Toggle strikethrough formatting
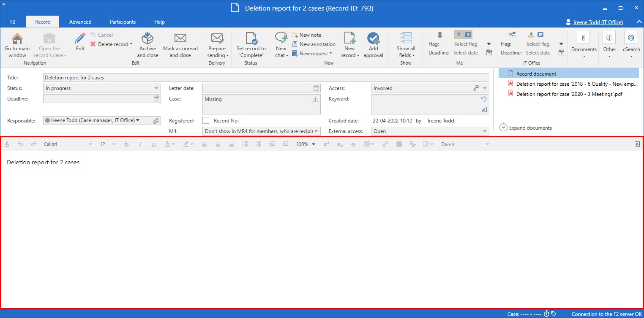The image size is (644, 318). point(353,144)
